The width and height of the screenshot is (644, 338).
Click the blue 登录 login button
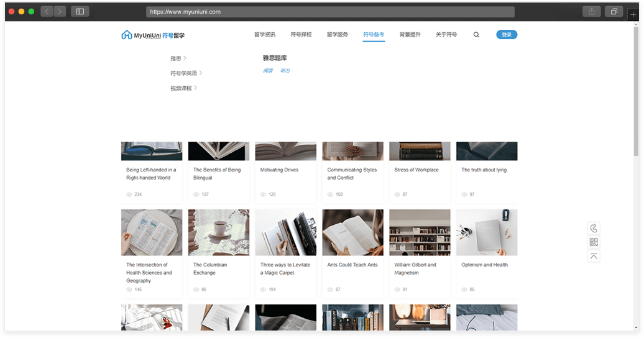pyautogui.click(x=507, y=35)
